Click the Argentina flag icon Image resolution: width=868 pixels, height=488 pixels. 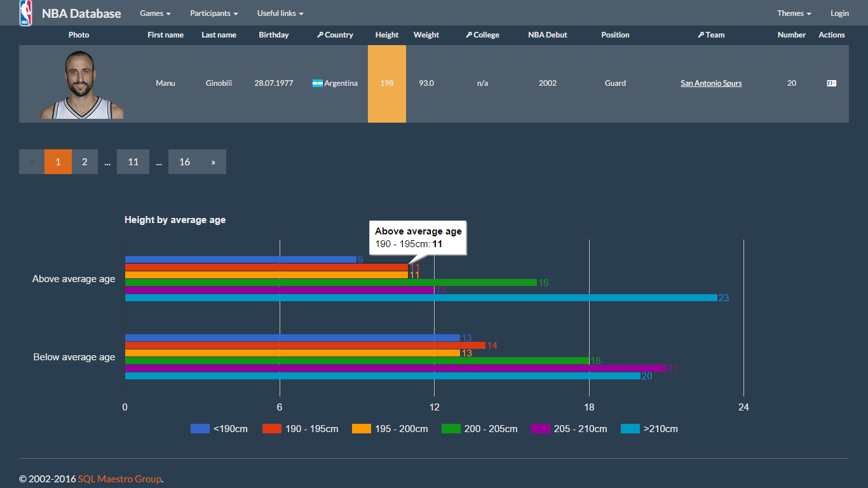(x=318, y=83)
